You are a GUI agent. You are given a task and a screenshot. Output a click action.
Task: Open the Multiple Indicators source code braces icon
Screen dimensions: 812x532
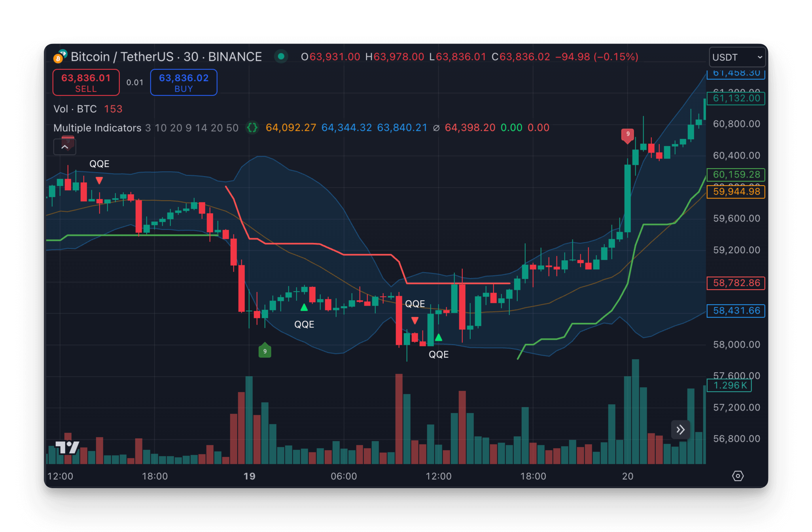(x=252, y=128)
